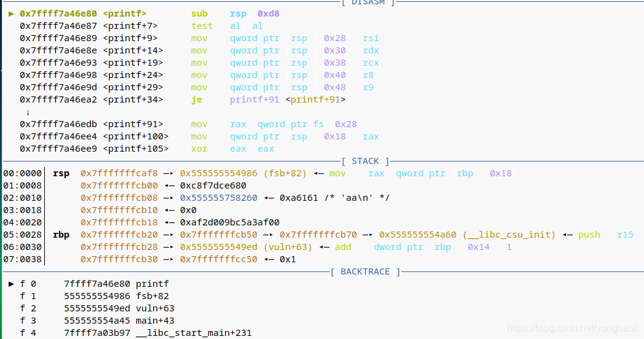
Task: Select heap pointer 0x555555758260
Action: tap(219, 198)
